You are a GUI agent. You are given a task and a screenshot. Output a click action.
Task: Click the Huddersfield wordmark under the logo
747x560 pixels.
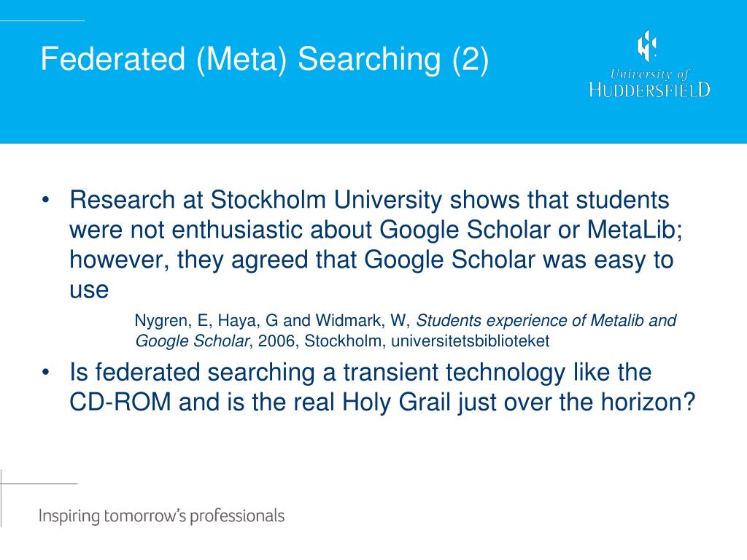coord(649,90)
